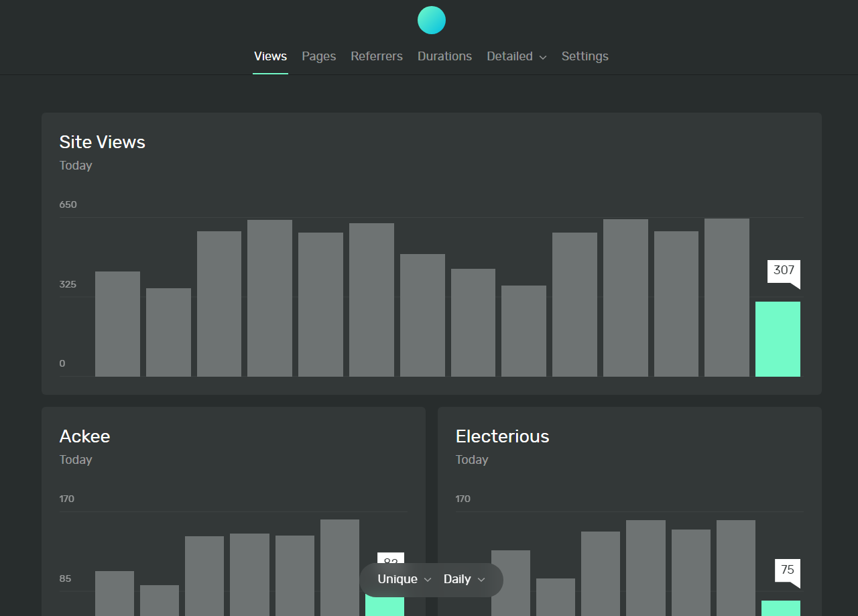Click the chevron next to Unique
The width and height of the screenshot is (858, 616).
(x=428, y=580)
